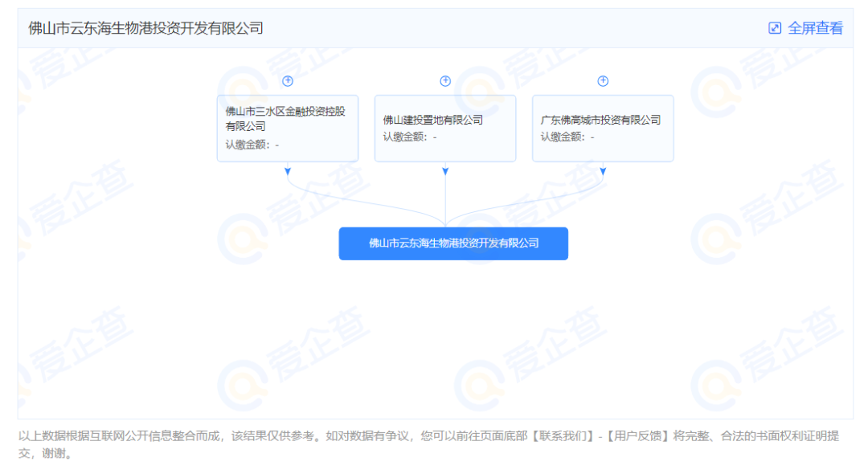The width and height of the screenshot is (868, 470).
Task: Click the header title 佛山市云东海生物港投资开发有限公司
Action: pyautogui.click(x=145, y=28)
